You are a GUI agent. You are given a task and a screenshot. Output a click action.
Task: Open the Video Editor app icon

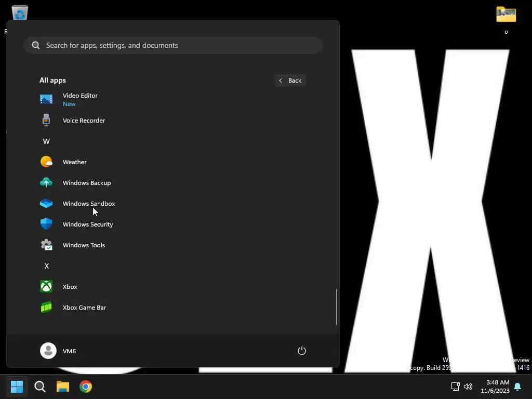point(46,99)
